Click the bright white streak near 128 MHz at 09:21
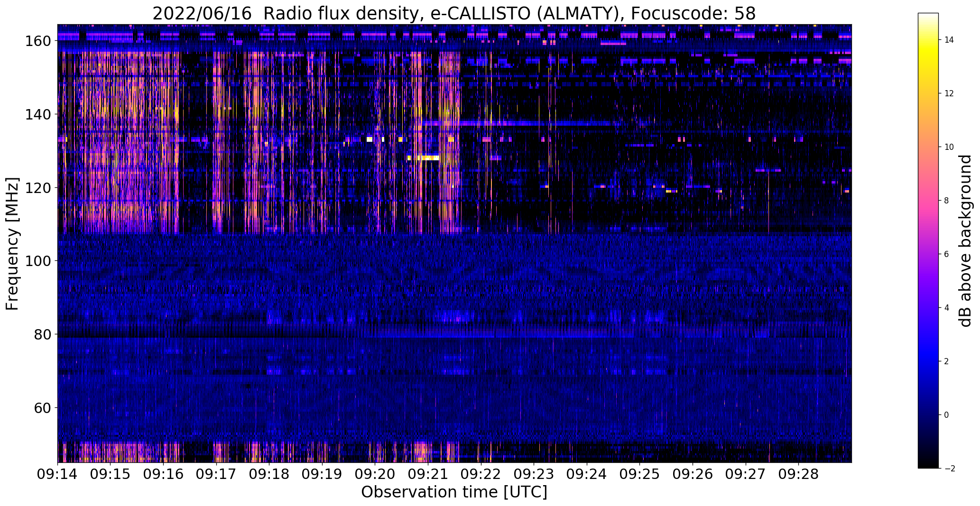 click(x=427, y=158)
